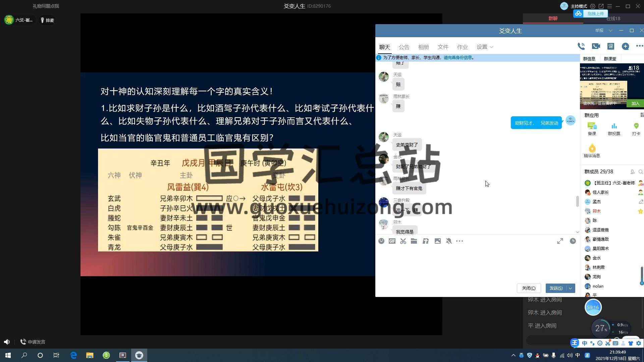Select the scissors screenshot tool
The height and width of the screenshot is (362, 644).
pyautogui.click(x=403, y=241)
